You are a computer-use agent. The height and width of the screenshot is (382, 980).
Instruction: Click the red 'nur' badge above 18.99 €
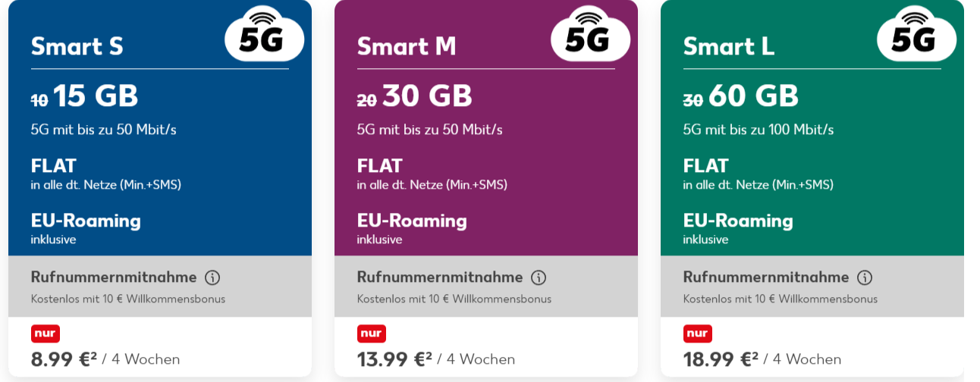698,333
